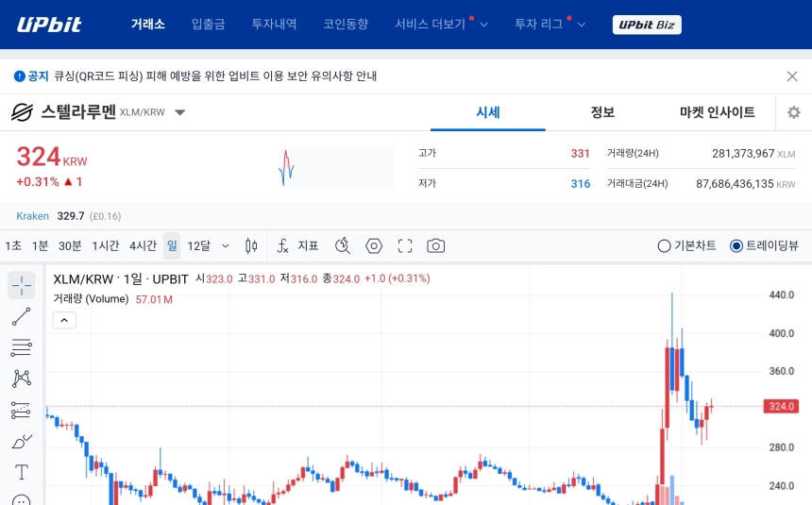Image resolution: width=812 pixels, height=505 pixels.
Task: Select the forecast and measurement tool
Action: (x=21, y=411)
